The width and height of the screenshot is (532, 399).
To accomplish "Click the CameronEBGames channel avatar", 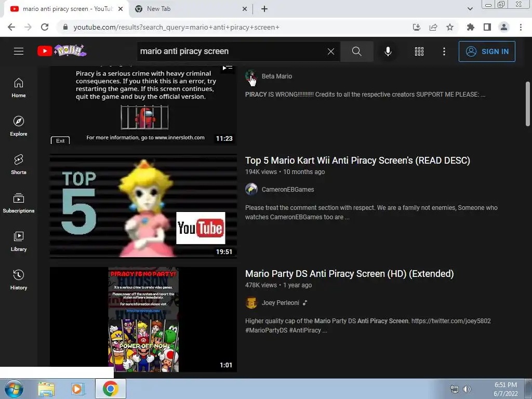I will click(x=251, y=189).
